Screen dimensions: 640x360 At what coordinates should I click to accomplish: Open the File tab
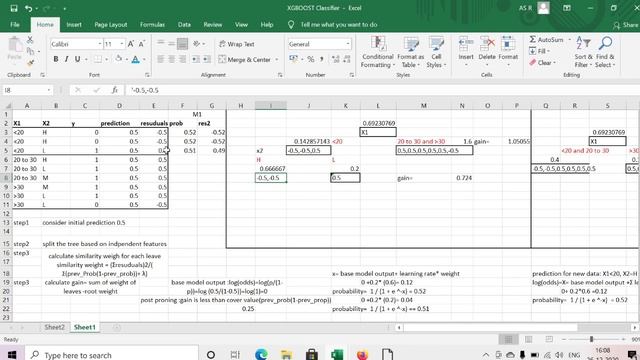[15, 25]
